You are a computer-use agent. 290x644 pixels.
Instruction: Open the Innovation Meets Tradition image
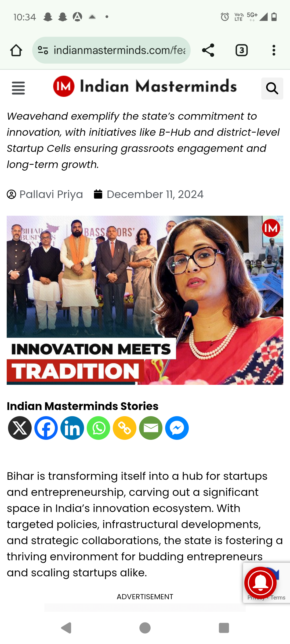145,300
